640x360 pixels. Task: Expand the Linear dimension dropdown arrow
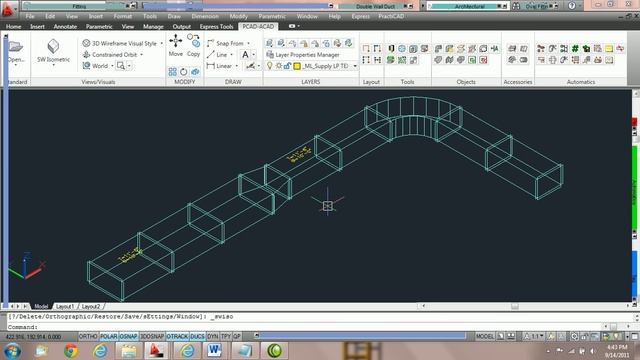(x=237, y=66)
